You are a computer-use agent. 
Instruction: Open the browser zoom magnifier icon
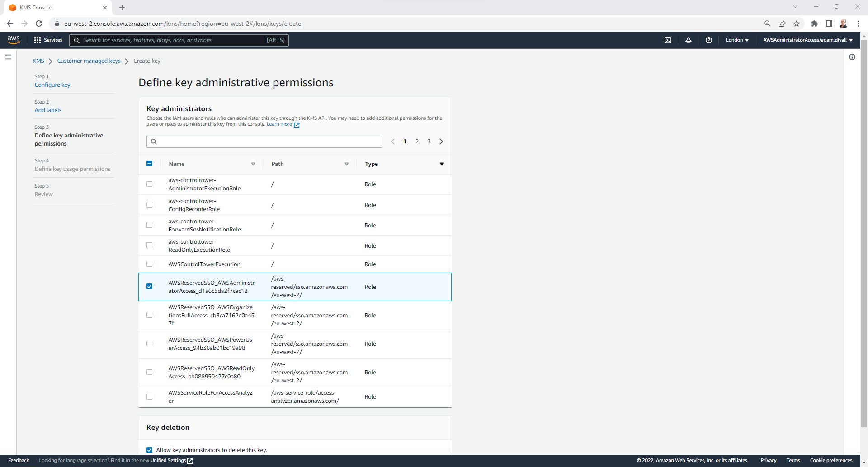(x=767, y=24)
